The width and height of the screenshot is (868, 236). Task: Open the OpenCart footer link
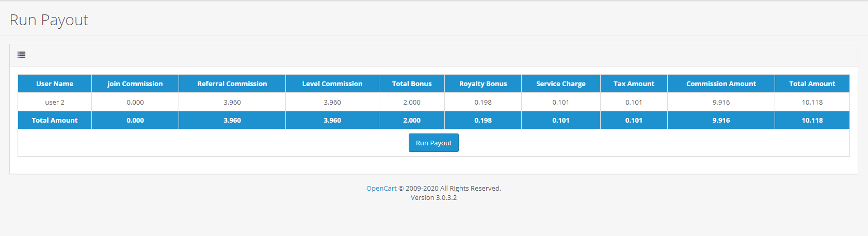pyautogui.click(x=381, y=189)
